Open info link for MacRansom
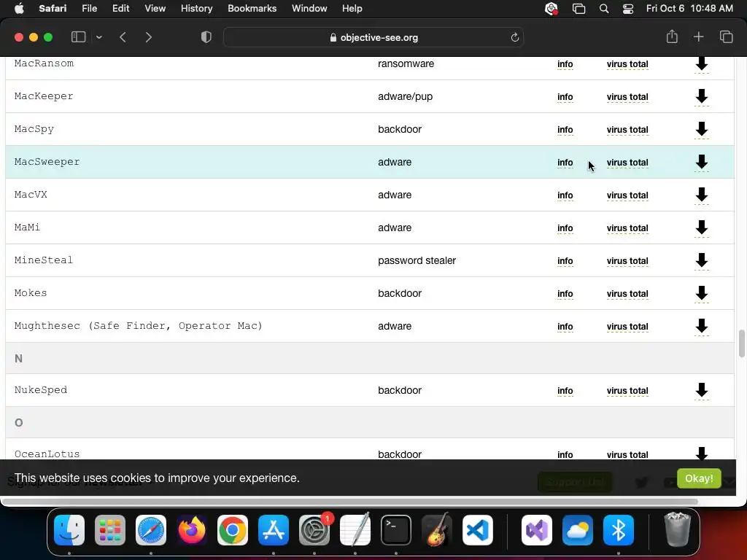Screen dimensions: 747x560 (565, 64)
